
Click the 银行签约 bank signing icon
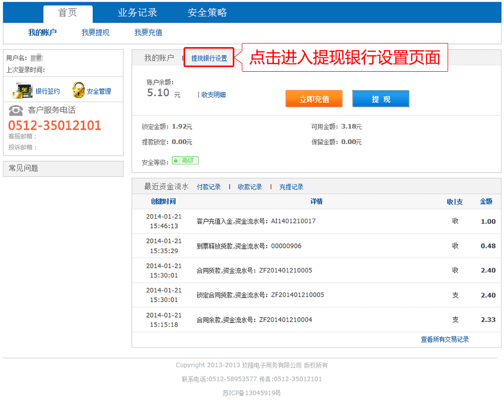pyautogui.click(x=23, y=91)
